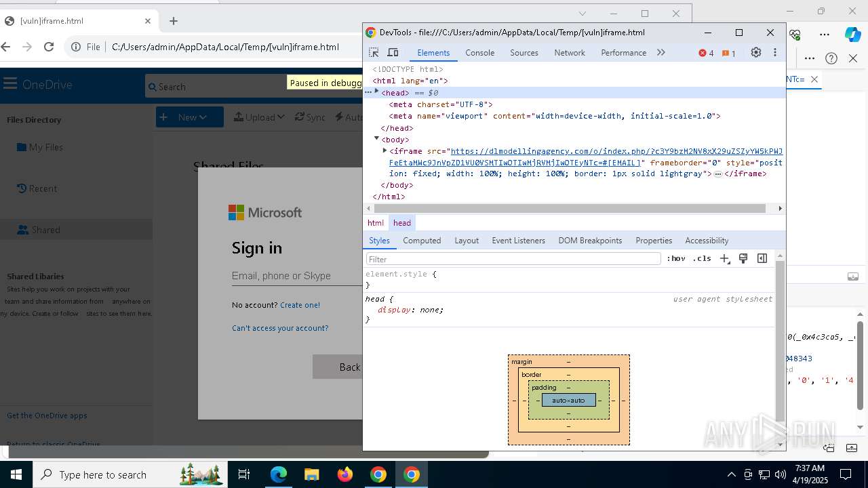Click the DOM tree horizontal scrollbar thumb
868x488 pixels.
569,208
